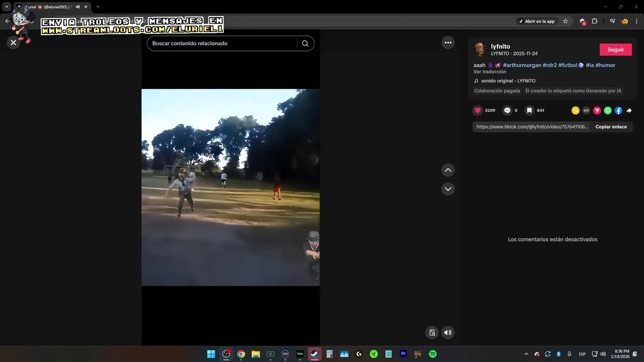
Task: Click the search magnifier icon
Action: [305, 43]
